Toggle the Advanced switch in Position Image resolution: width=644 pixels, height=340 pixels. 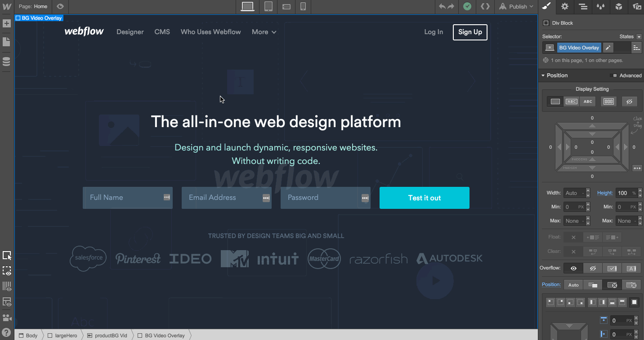pyautogui.click(x=614, y=75)
